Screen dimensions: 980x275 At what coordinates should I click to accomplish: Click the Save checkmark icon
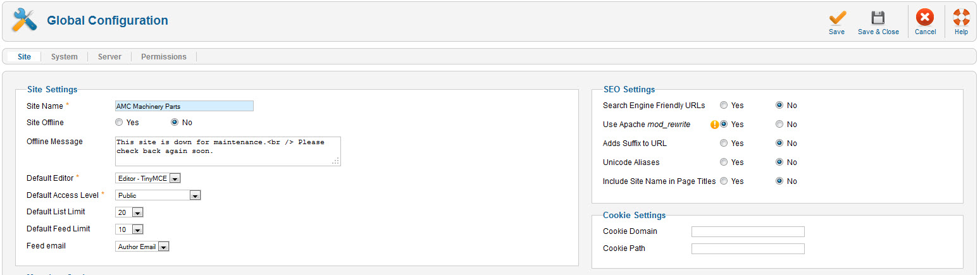tap(837, 18)
